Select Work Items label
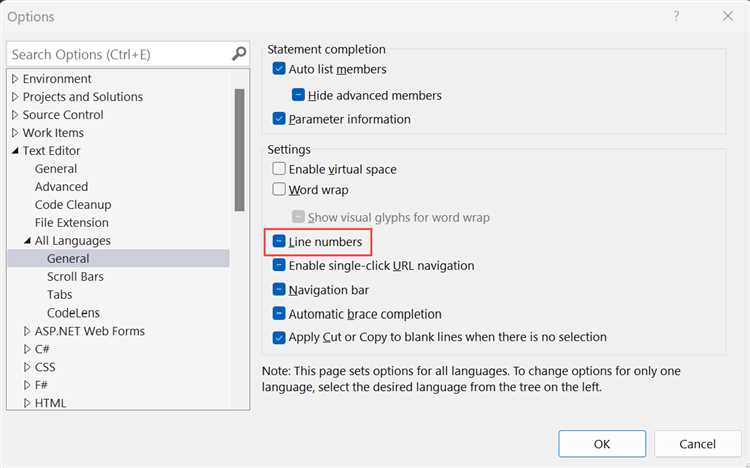750x468 pixels. click(x=53, y=133)
